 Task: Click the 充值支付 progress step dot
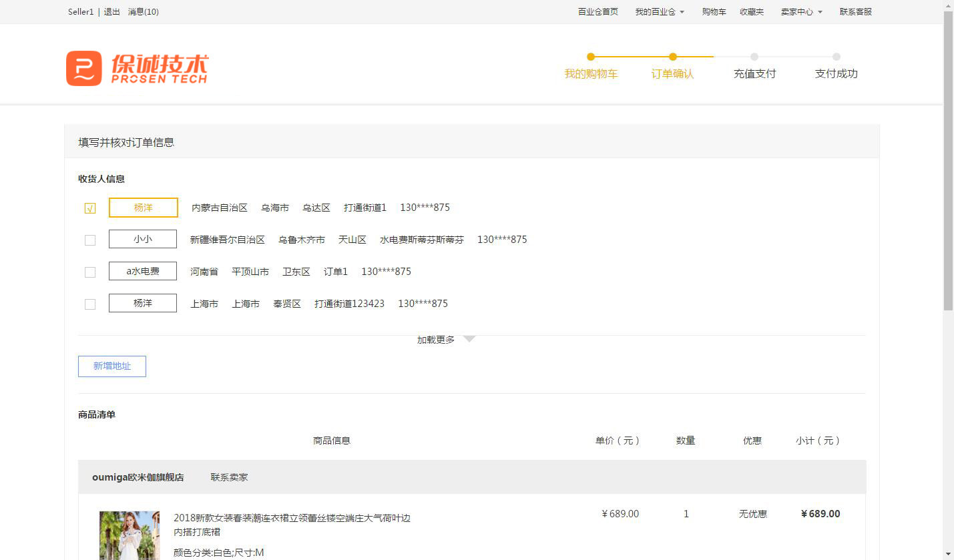(x=754, y=57)
